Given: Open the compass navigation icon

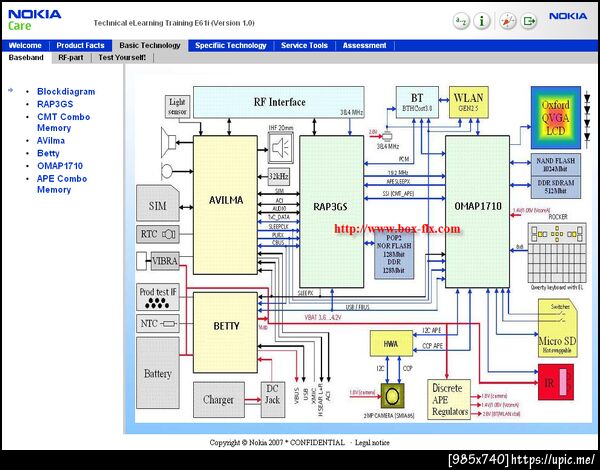Looking at the screenshot, I should click(x=508, y=21).
